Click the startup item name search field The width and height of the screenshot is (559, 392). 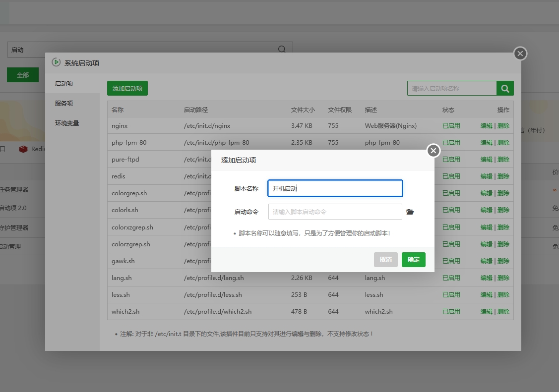pyautogui.click(x=451, y=88)
